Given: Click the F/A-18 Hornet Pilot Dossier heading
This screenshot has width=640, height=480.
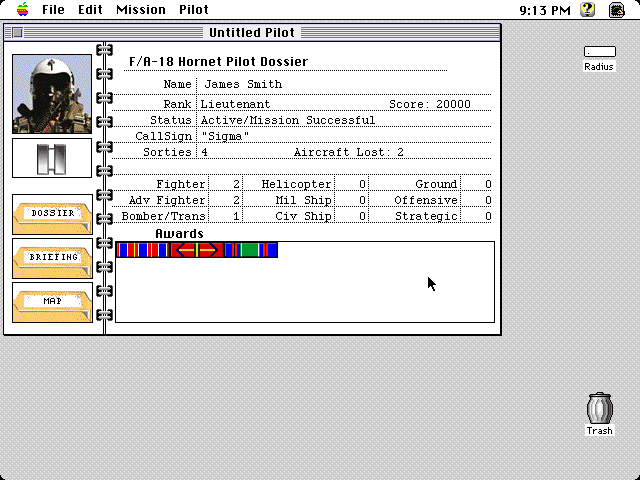Looking at the screenshot, I should pyautogui.click(x=218, y=62).
